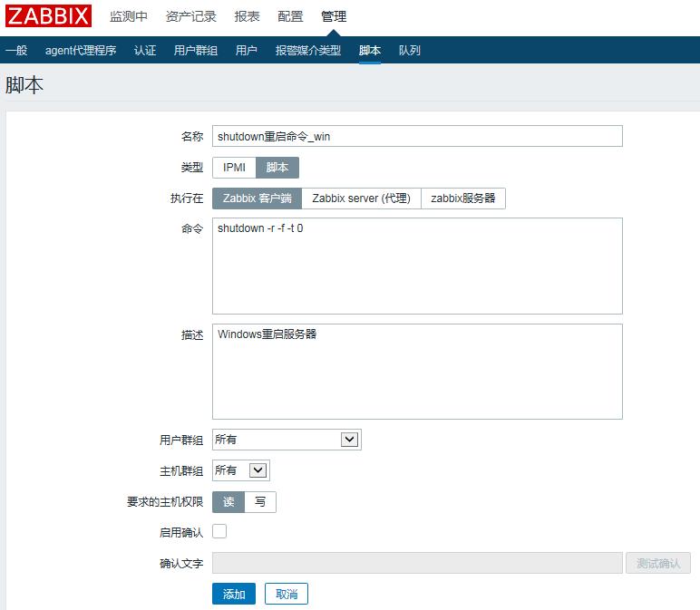Open the 资产记录 top menu
The height and width of the screenshot is (610, 700).
[x=191, y=16]
